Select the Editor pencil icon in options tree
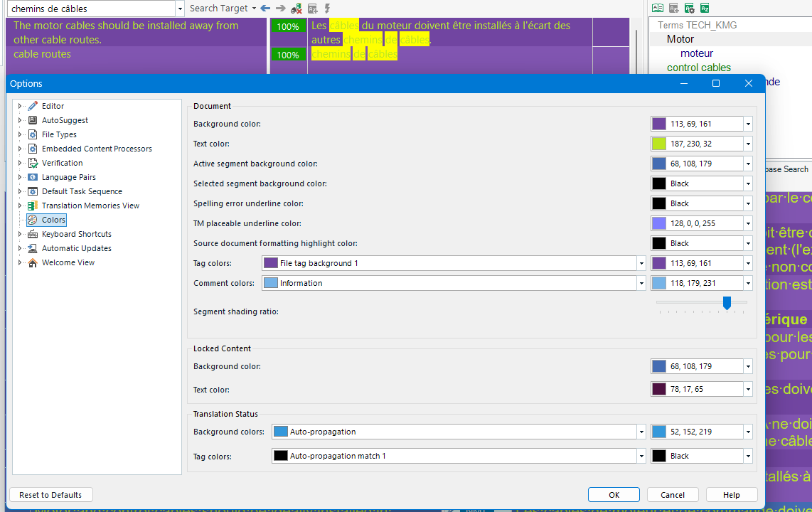812x512 pixels. click(x=33, y=106)
